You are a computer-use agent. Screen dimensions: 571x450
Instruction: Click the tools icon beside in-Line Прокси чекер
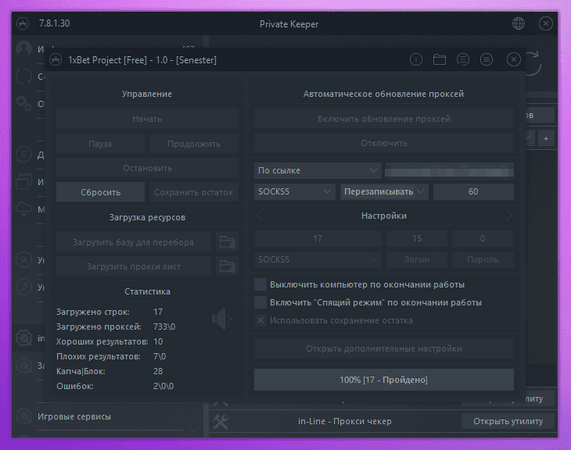[220, 422]
